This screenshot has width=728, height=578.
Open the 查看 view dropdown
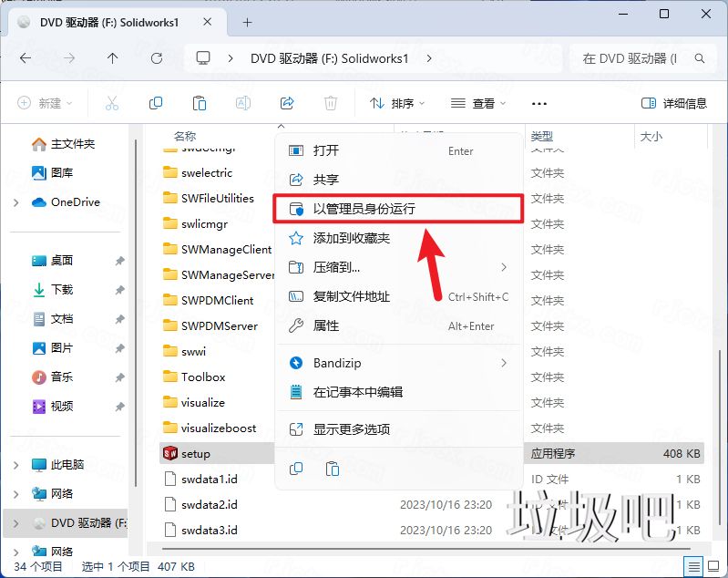pos(478,103)
